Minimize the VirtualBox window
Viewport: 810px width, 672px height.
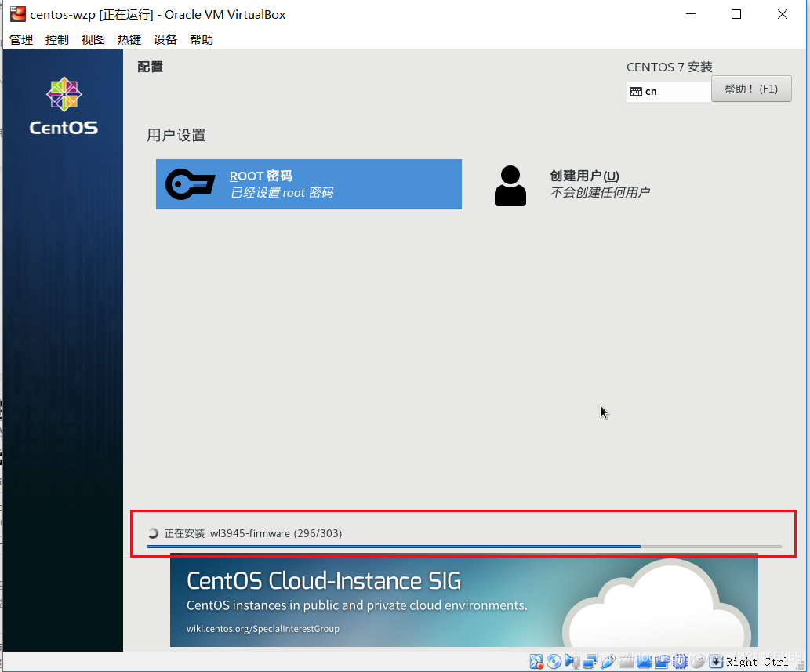pos(691,14)
